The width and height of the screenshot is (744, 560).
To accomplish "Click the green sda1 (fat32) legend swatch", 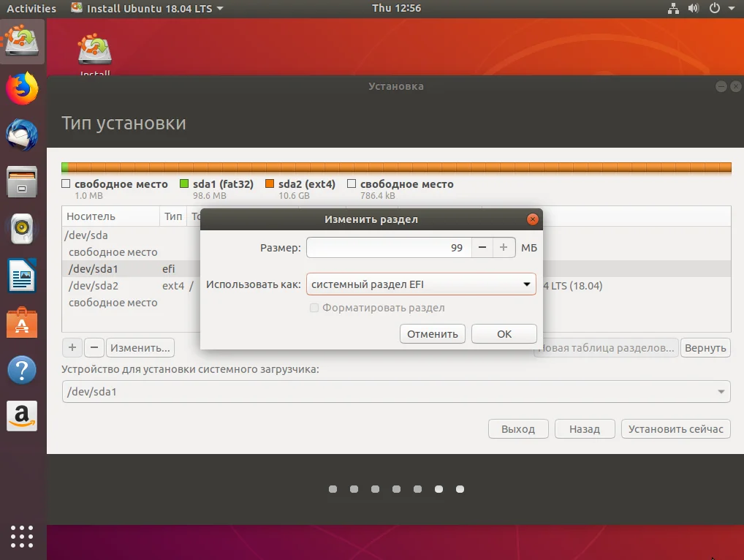I will 184,183.
